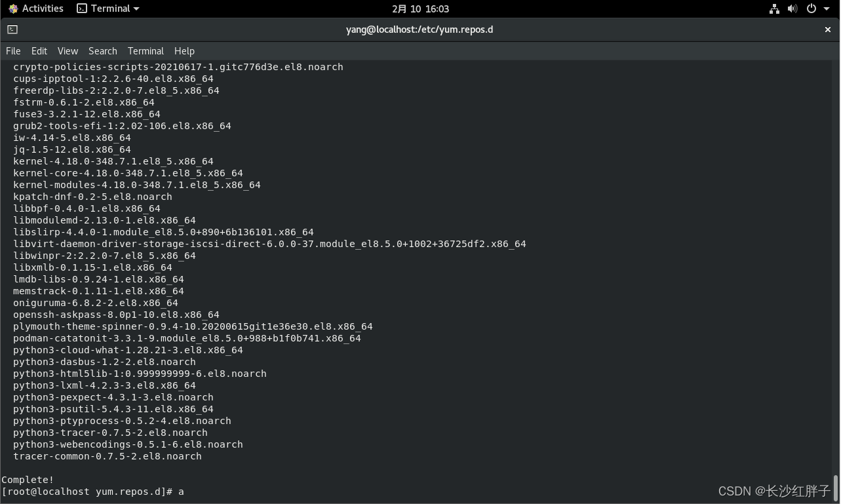Click the wired network status icon

[774, 9]
